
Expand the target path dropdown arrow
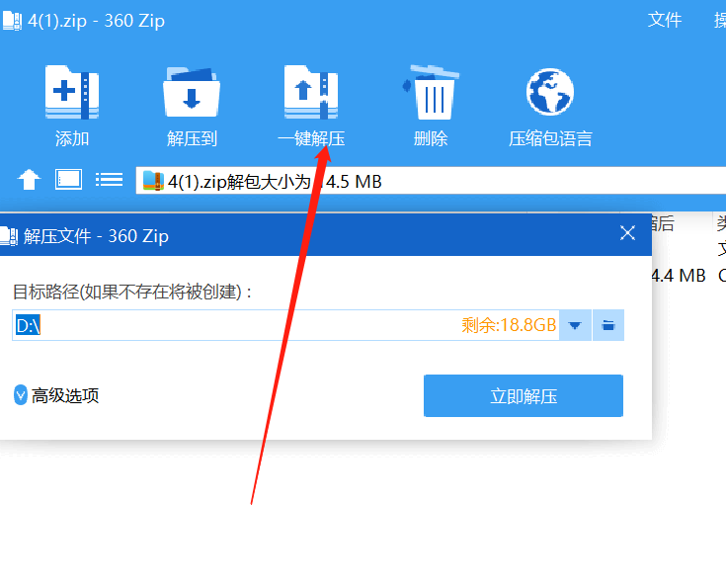(575, 325)
